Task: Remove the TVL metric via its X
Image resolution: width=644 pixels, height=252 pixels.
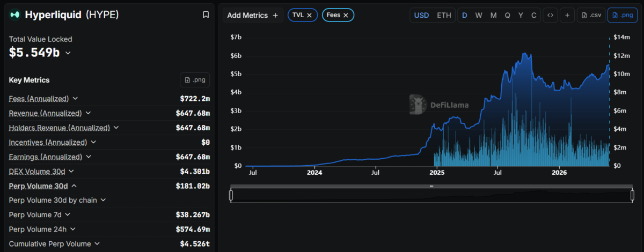Action: pyautogui.click(x=310, y=16)
